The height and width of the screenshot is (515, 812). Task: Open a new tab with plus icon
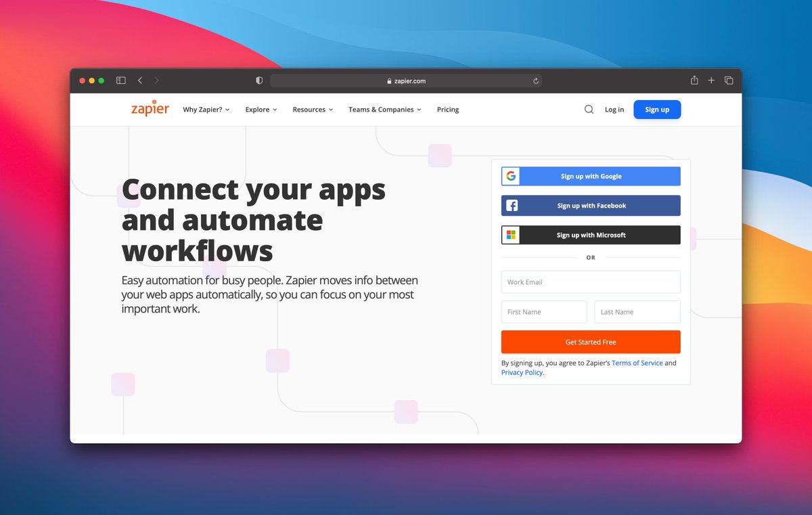coord(711,81)
